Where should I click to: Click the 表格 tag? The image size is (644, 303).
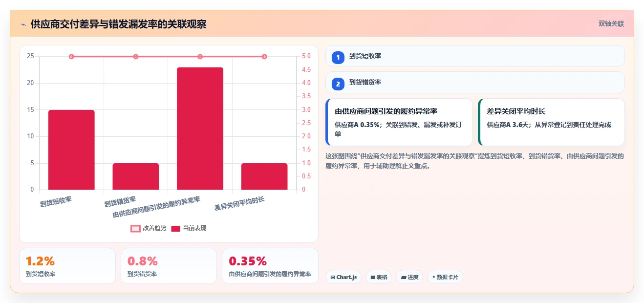pos(379,277)
